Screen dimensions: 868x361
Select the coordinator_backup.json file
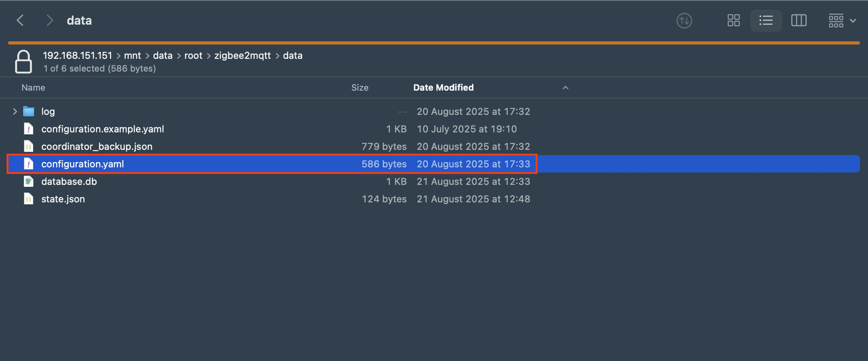(97, 146)
